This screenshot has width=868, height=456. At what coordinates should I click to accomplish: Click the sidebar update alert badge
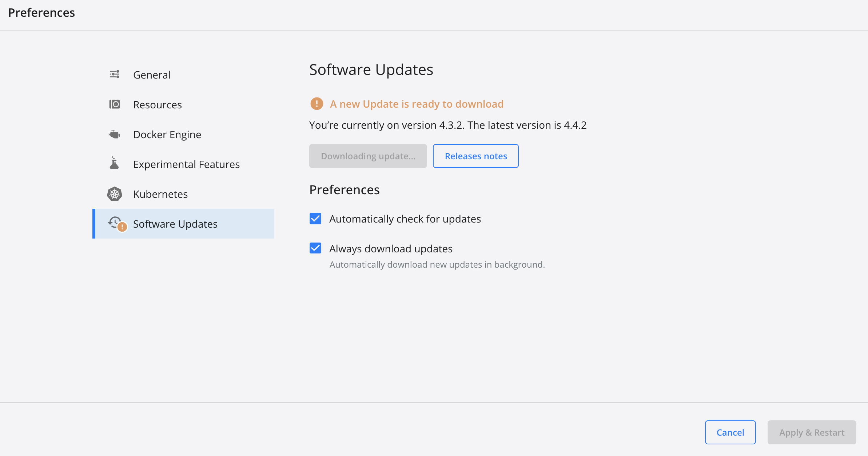pyautogui.click(x=122, y=227)
